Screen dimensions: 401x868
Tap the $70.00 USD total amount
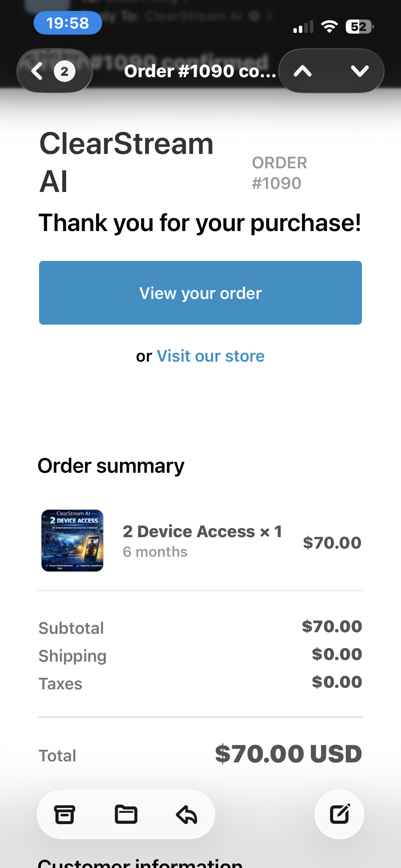pyautogui.click(x=288, y=754)
